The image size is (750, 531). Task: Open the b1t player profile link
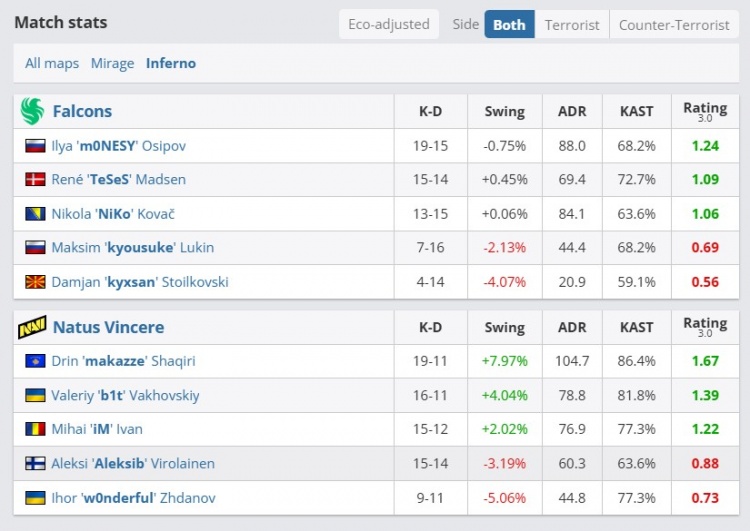click(x=125, y=395)
